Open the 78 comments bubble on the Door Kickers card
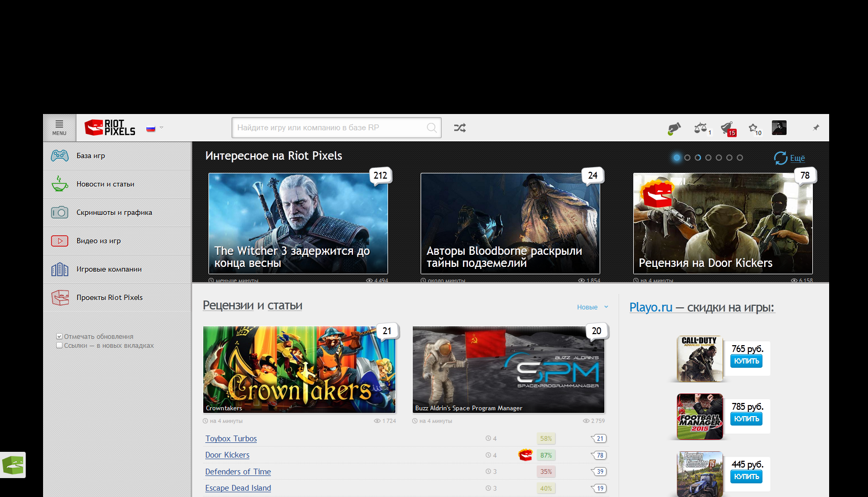This screenshot has height=497, width=868. click(805, 175)
